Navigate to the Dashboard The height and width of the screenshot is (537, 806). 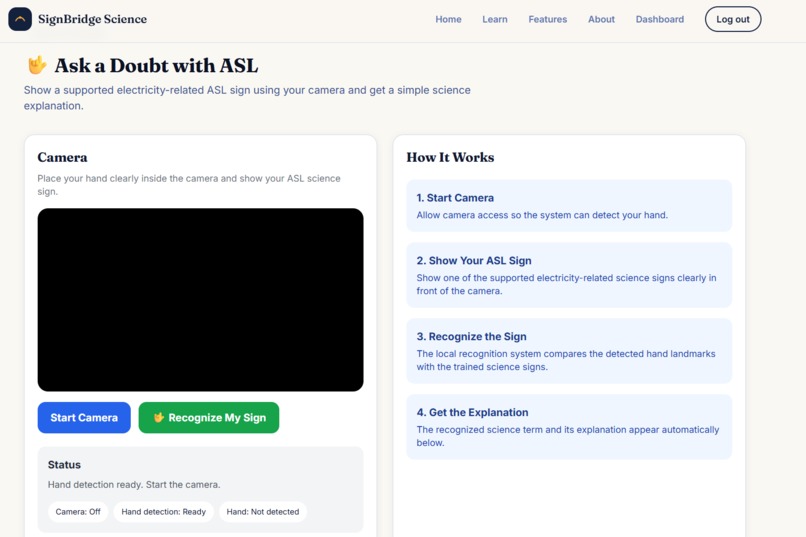[x=660, y=19]
